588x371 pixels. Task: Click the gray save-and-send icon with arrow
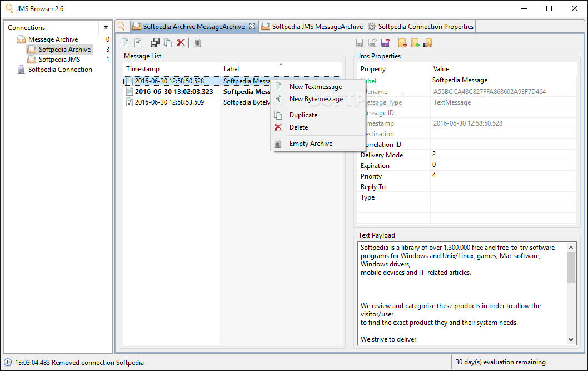[x=372, y=43]
